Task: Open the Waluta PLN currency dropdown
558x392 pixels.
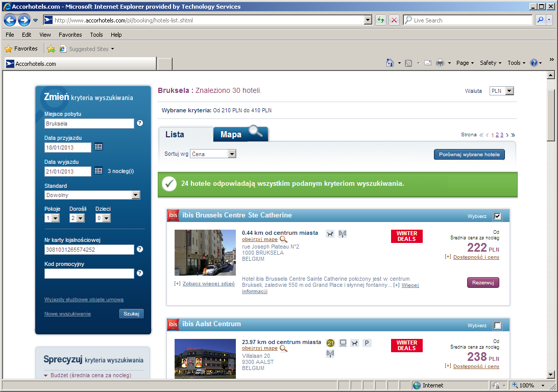Action: tap(501, 91)
